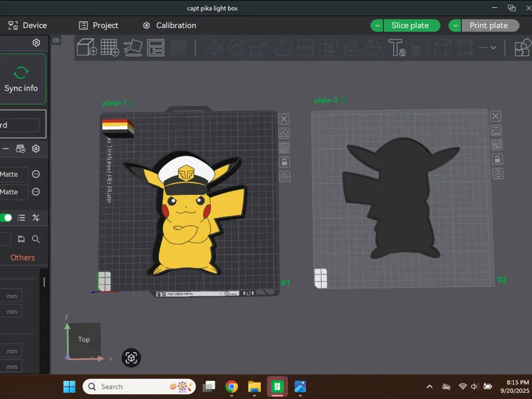Open the Mesh boolean tool
Screen dimensions: 532x399
click(328, 48)
